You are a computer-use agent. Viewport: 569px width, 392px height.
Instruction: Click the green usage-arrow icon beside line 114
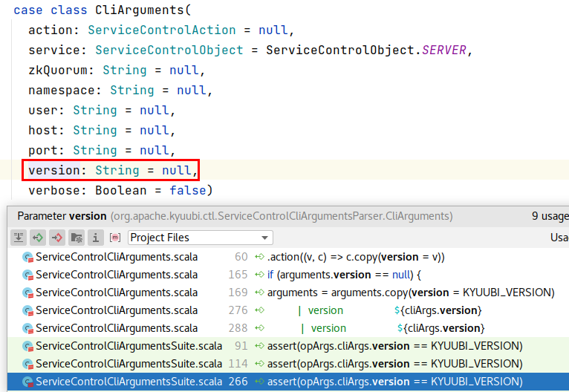tap(259, 363)
